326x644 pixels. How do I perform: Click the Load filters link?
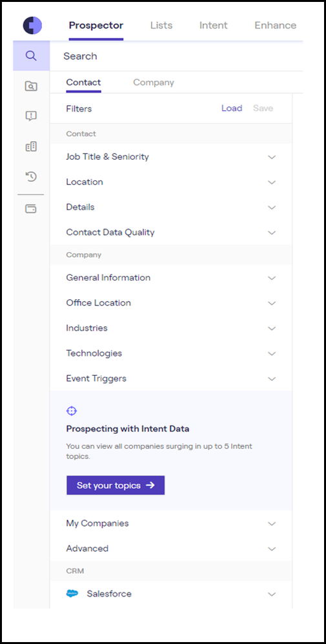(232, 108)
